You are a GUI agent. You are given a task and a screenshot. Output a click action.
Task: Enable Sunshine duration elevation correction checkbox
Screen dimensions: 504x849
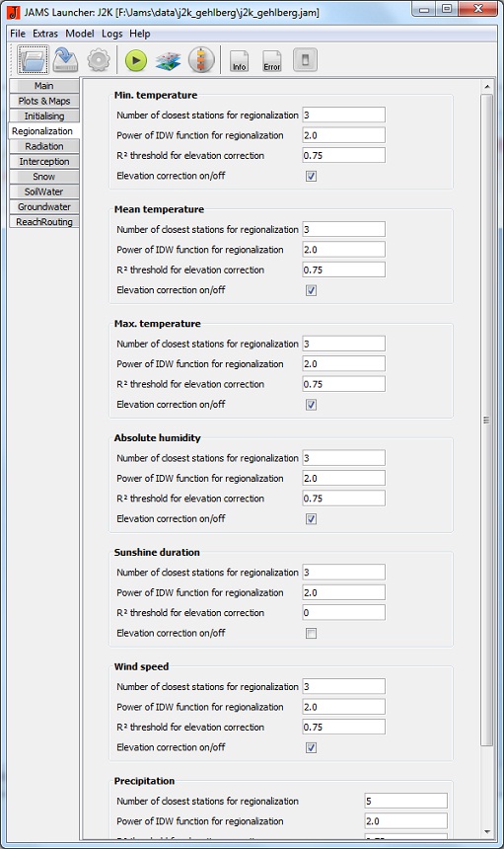click(311, 633)
